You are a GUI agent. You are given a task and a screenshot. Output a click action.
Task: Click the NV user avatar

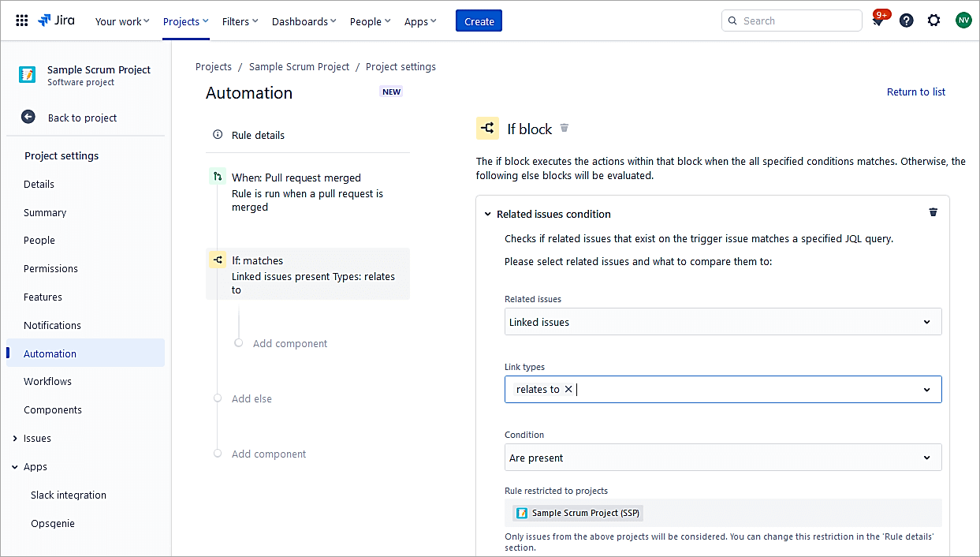coord(963,21)
